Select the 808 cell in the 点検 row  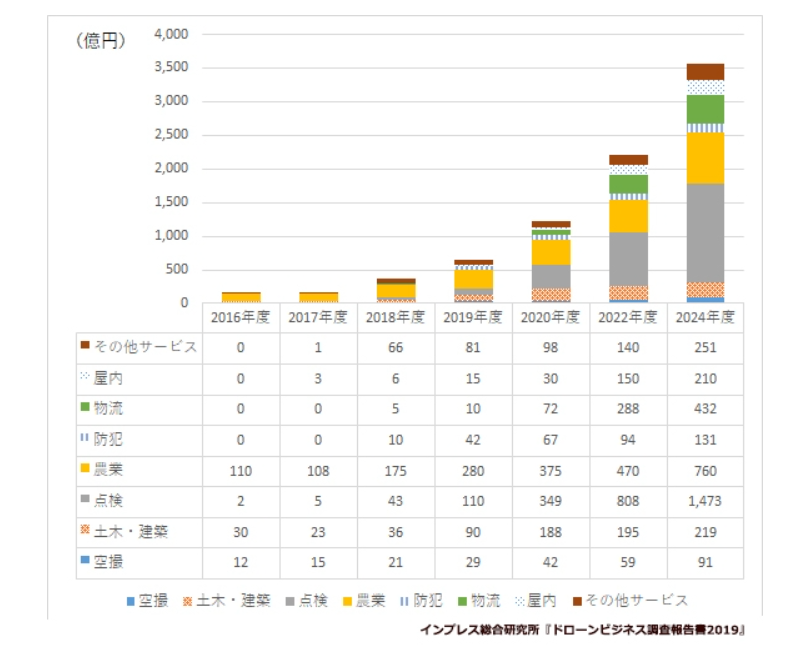[x=628, y=500]
